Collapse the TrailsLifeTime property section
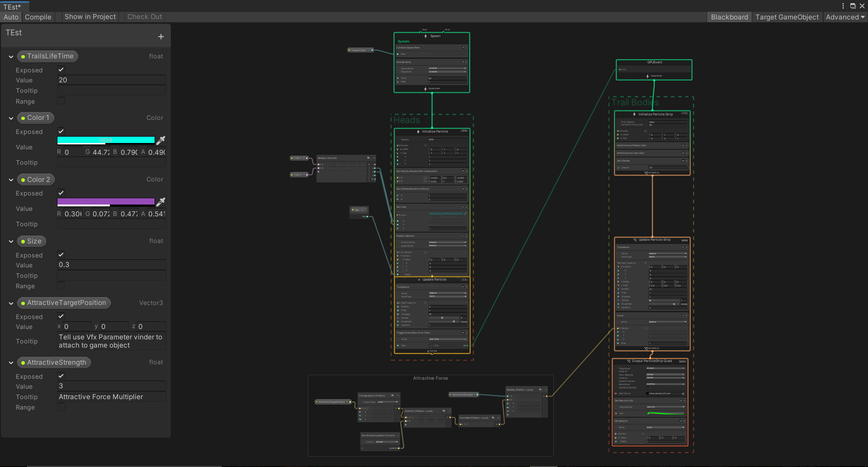 pyautogui.click(x=11, y=57)
